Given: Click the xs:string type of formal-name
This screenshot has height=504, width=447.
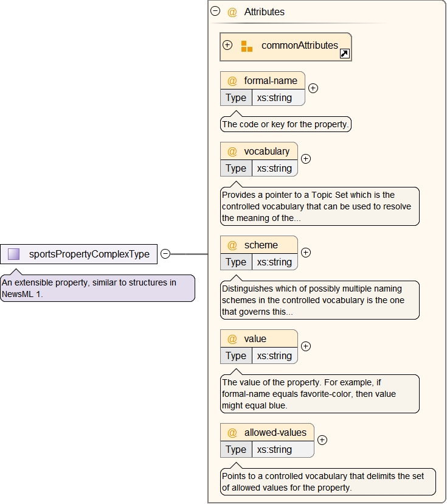Looking at the screenshot, I should tap(274, 98).
